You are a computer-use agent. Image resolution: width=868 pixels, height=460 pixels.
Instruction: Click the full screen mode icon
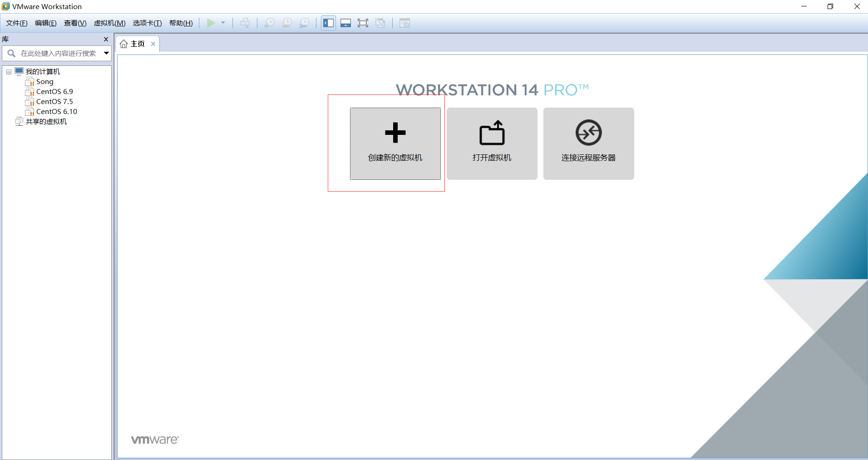[x=363, y=23]
